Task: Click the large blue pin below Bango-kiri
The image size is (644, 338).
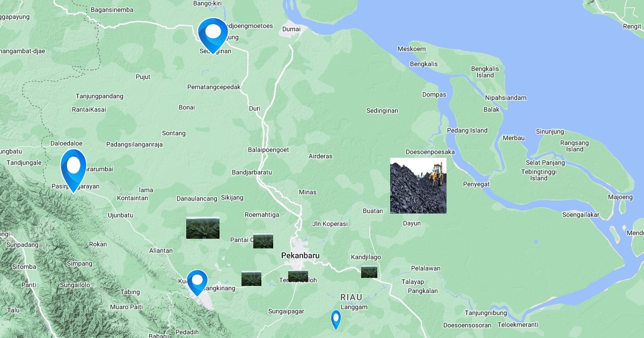Action: point(213,33)
